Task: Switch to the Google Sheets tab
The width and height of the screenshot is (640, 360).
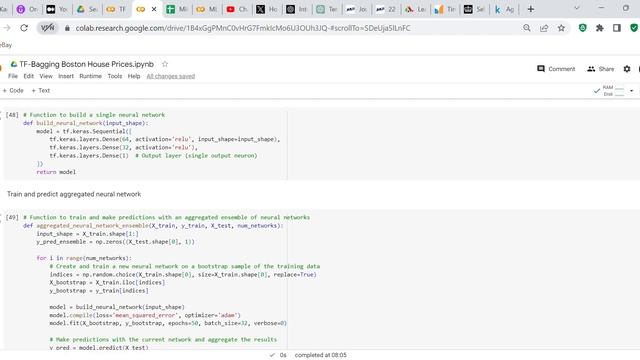Action: (177, 9)
